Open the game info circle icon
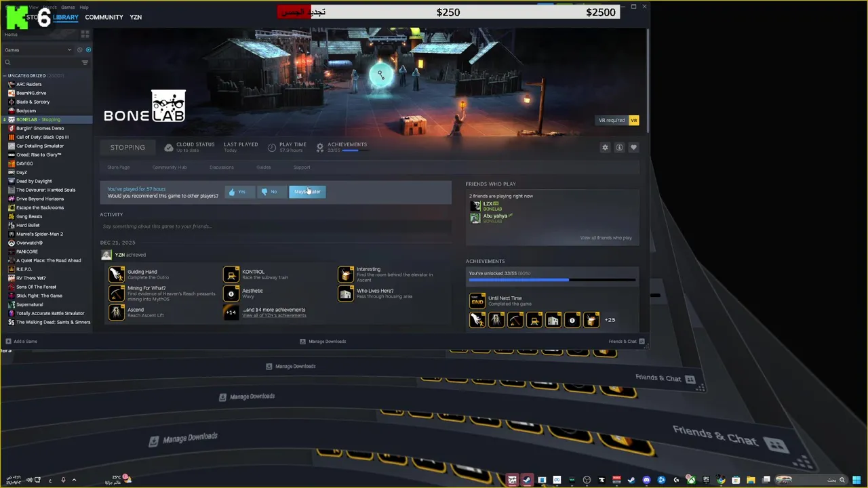 [x=619, y=148]
